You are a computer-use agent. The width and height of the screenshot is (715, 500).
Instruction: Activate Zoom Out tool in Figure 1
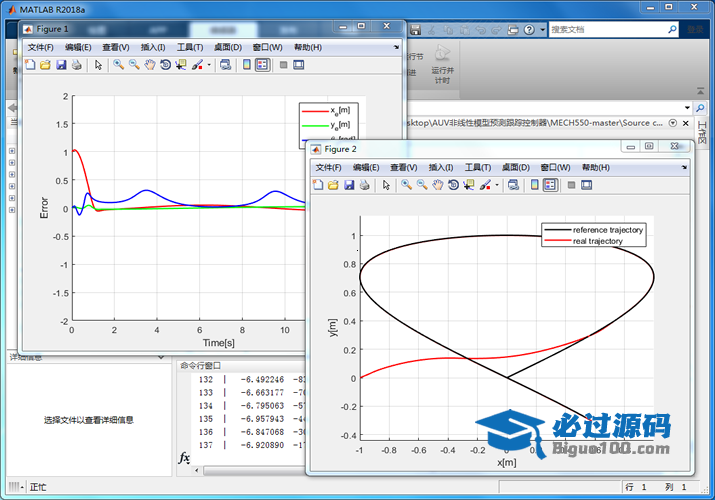pyautogui.click(x=134, y=65)
